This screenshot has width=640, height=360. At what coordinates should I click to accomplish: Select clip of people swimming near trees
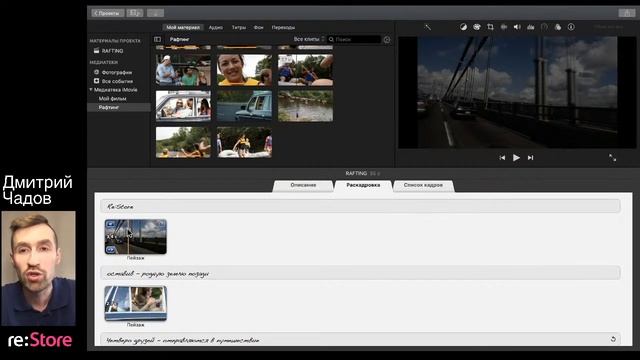183,142
